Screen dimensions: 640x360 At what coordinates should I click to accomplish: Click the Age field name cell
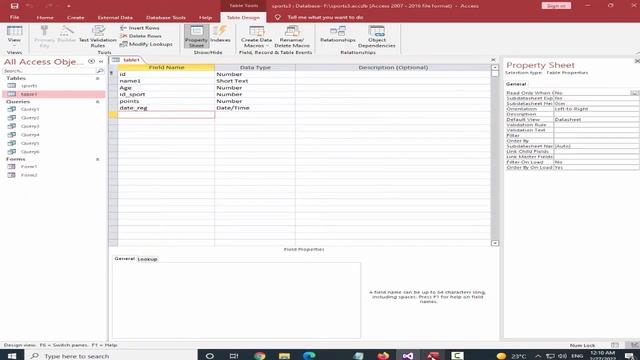[x=166, y=88]
